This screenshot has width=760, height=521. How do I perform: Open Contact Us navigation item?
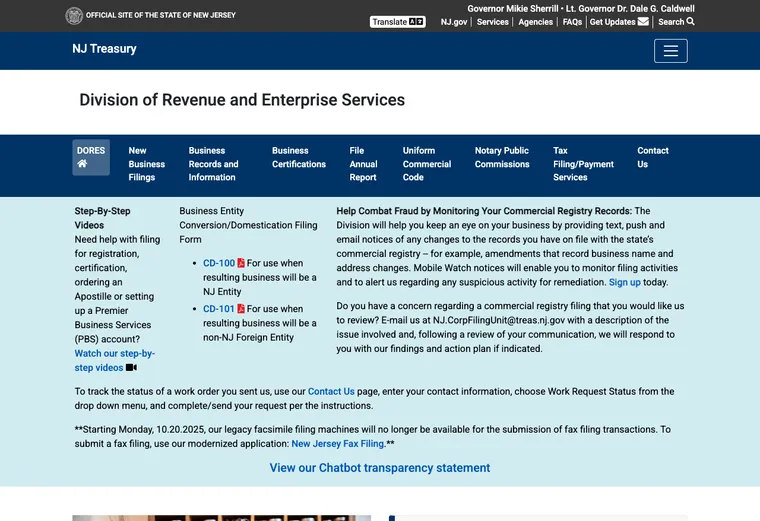652,157
